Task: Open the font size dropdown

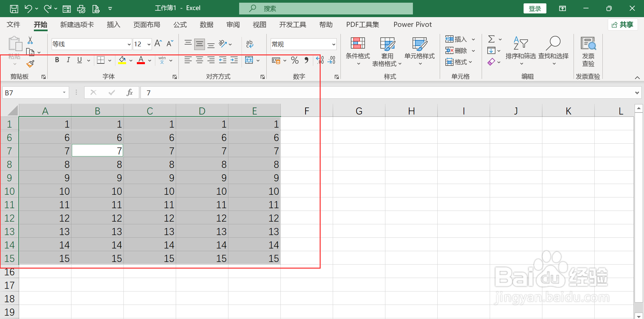Action: tap(149, 44)
